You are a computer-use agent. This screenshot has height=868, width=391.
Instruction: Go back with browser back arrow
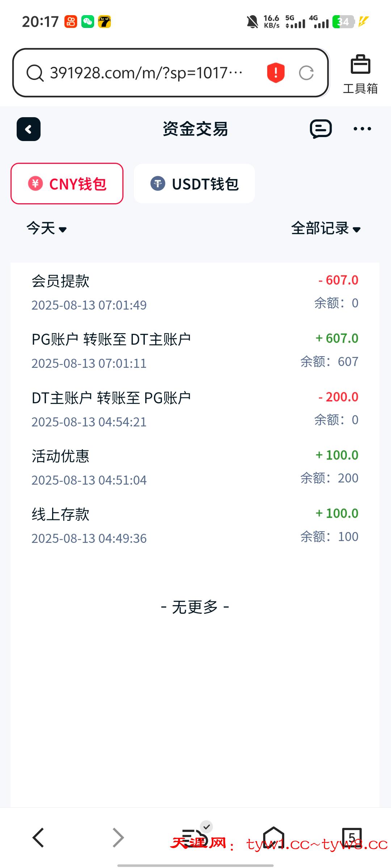[38, 838]
